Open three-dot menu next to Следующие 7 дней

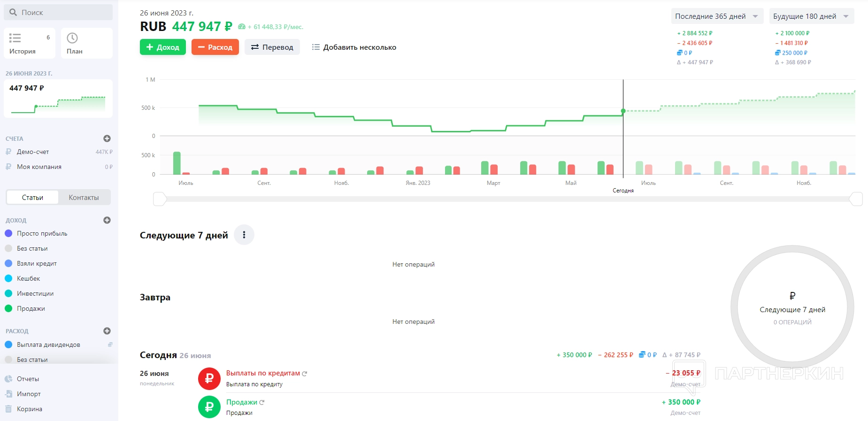point(244,235)
